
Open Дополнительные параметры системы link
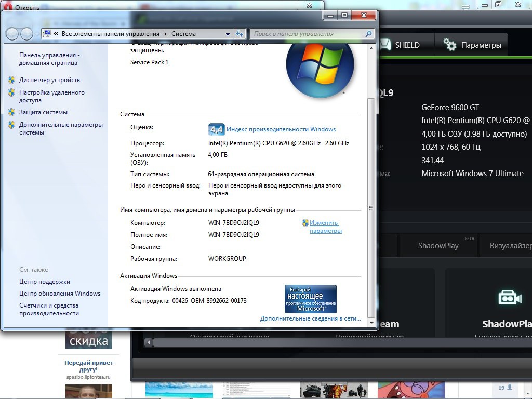[x=61, y=129]
